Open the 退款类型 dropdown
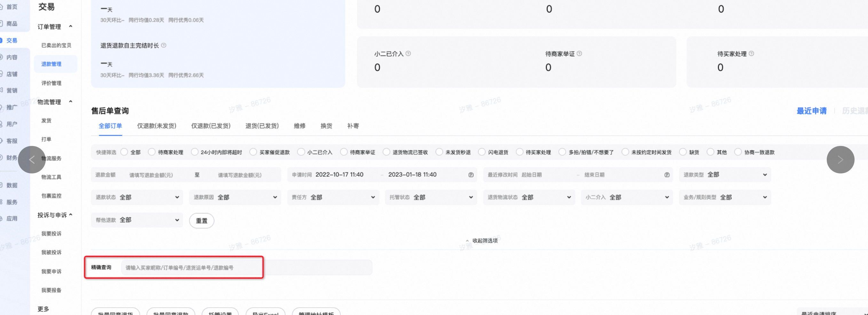 (x=725, y=175)
